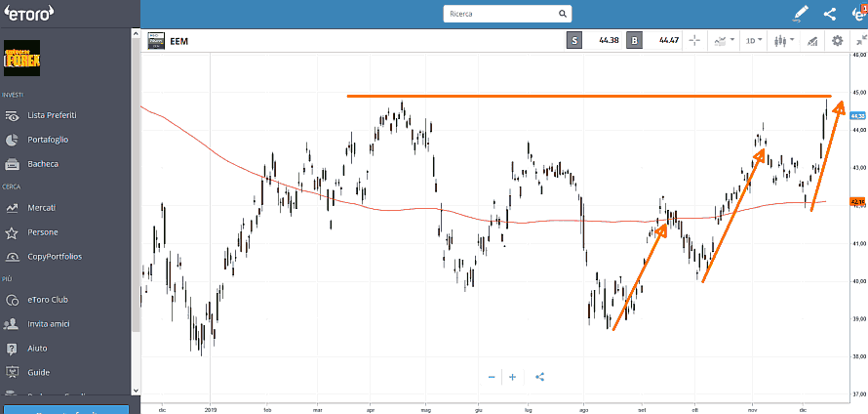Click the Ricerca search field

[x=502, y=15]
